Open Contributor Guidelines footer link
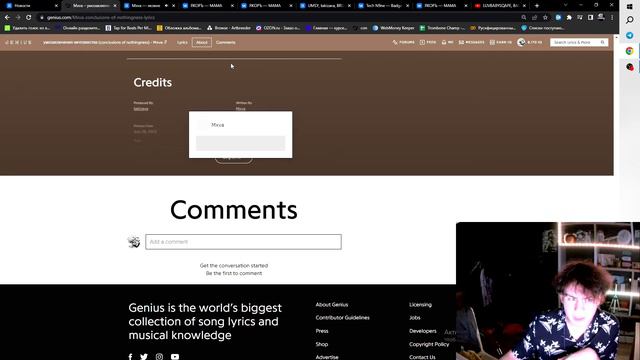Screen dimensions: 640x360 tap(342, 318)
